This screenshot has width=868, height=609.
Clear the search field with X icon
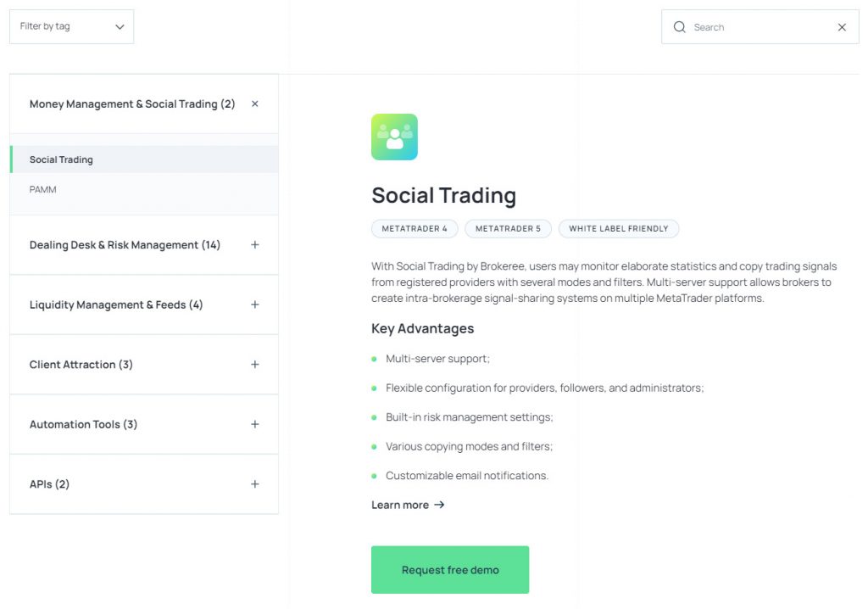point(842,27)
